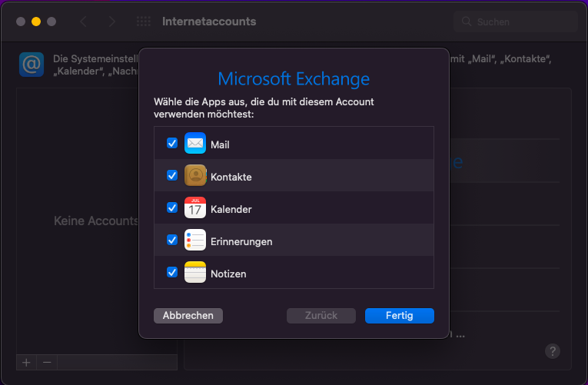Click the Zurück button
588x385 pixels.
[x=321, y=316]
